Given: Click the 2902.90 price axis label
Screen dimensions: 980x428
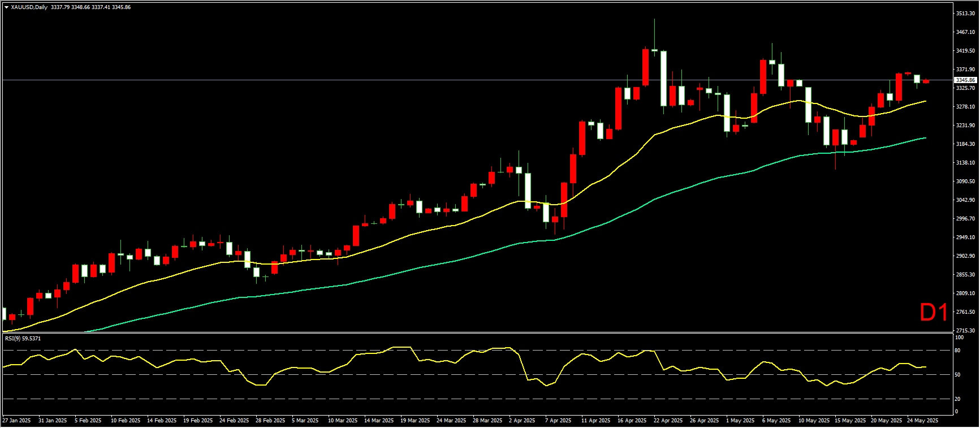Looking at the screenshot, I should [965, 256].
